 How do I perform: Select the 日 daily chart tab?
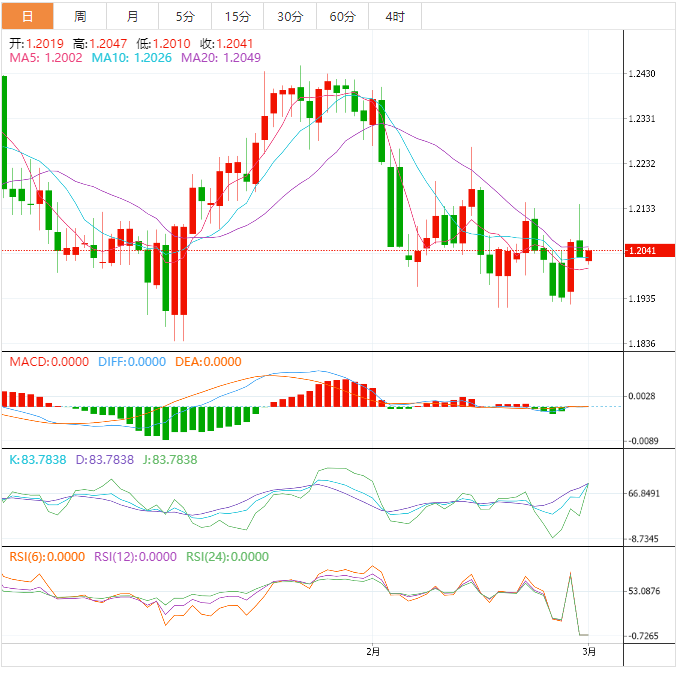[27, 17]
